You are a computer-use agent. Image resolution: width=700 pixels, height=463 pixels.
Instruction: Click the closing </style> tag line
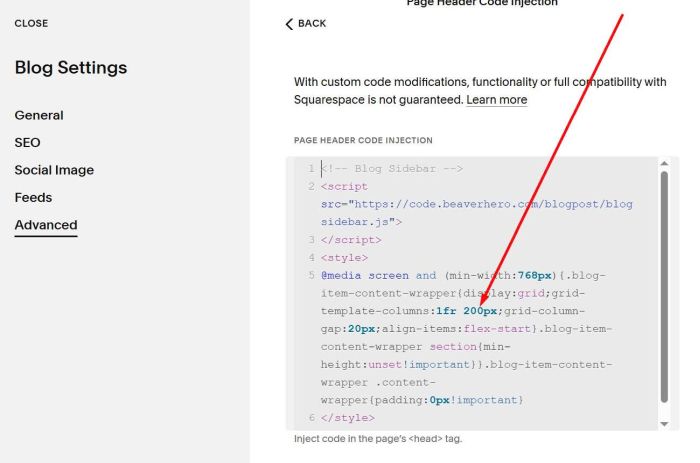[348, 417]
